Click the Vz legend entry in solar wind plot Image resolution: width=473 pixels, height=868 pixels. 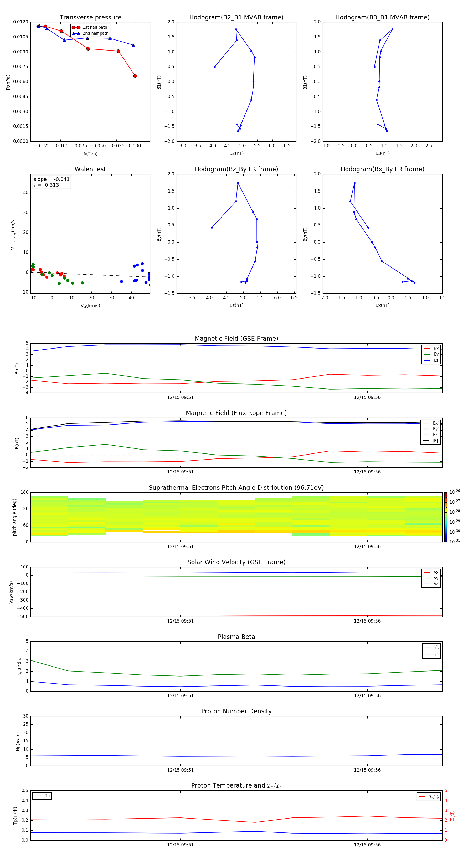click(431, 584)
